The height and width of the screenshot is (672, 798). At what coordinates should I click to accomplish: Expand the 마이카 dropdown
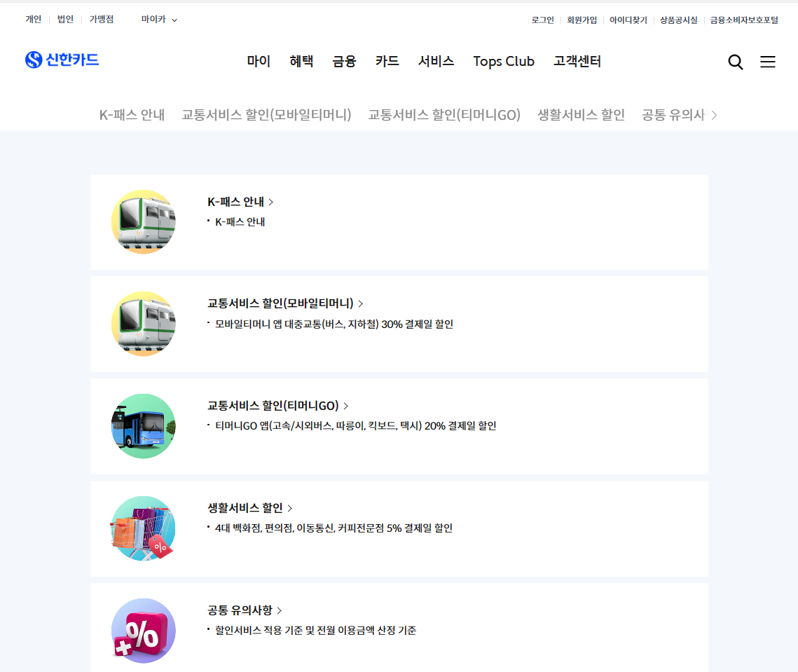point(159,20)
